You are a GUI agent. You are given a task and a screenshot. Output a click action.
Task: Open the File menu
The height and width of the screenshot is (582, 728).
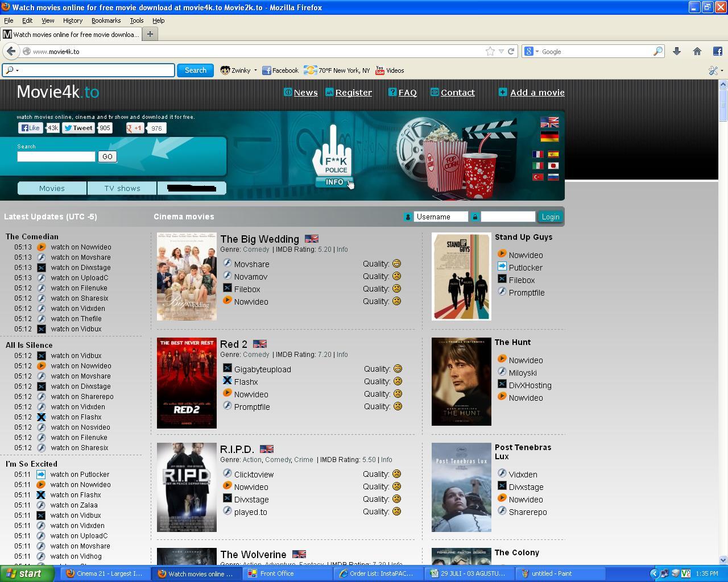tap(9, 20)
